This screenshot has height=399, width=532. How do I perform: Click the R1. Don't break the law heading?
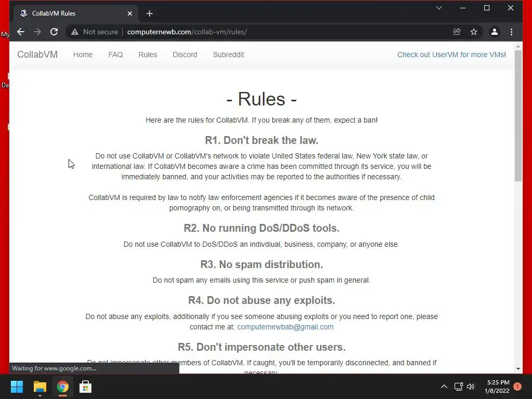[262, 140]
